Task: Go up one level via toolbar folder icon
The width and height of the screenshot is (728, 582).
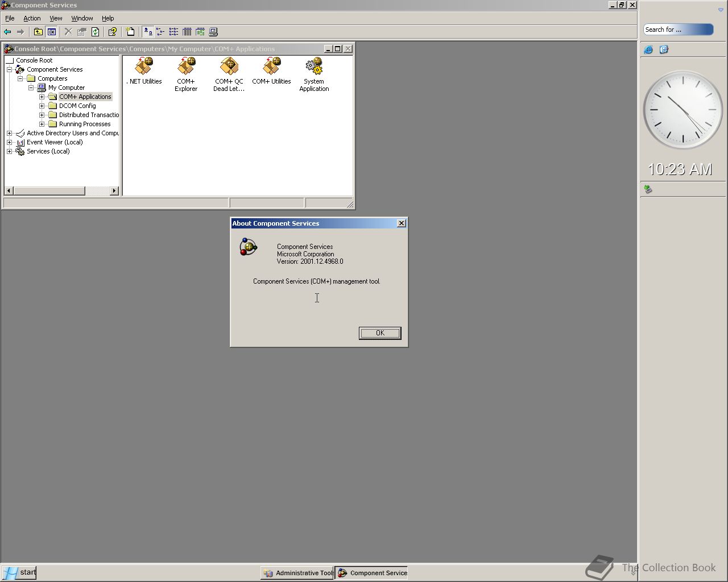Action: [x=38, y=32]
